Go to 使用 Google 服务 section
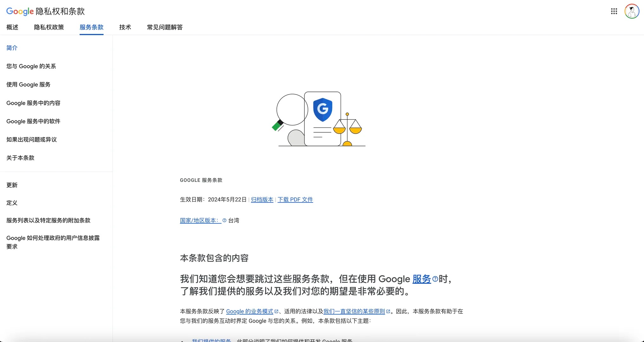Image resolution: width=644 pixels, height=342 pixels. coord(29,85)
